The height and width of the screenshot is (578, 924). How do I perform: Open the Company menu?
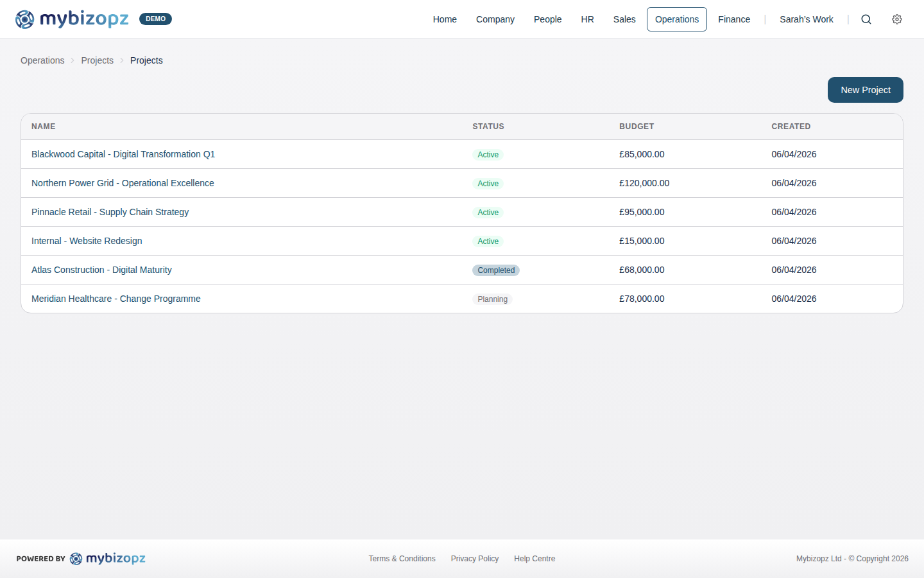[x=495, y=19]
